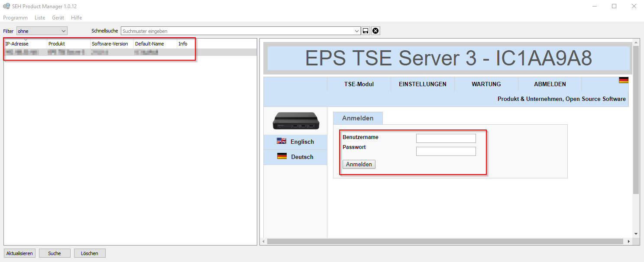Open the TSE-Modul tab
The image size is (644, 262).
pyautogui.click(x=359, y=84)
